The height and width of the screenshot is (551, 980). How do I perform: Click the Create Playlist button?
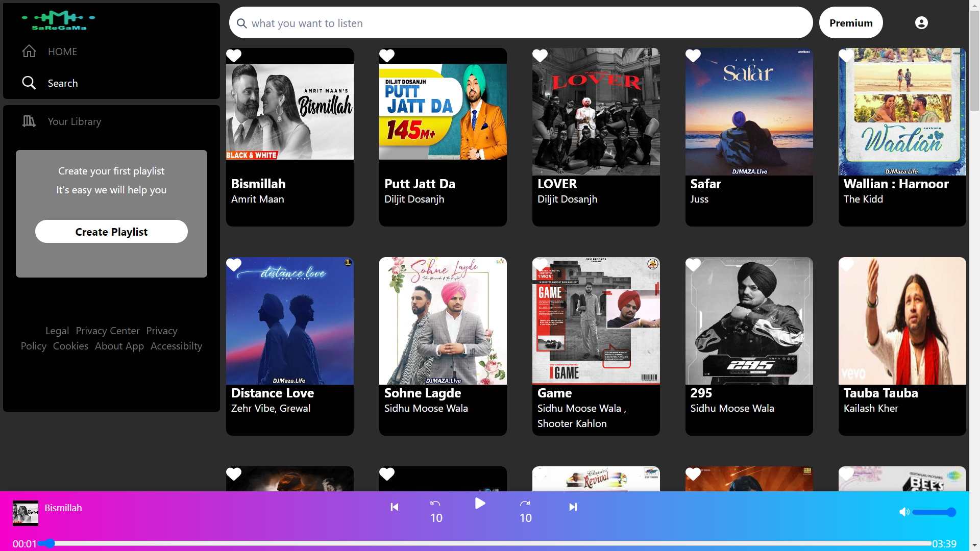point(111,232)
